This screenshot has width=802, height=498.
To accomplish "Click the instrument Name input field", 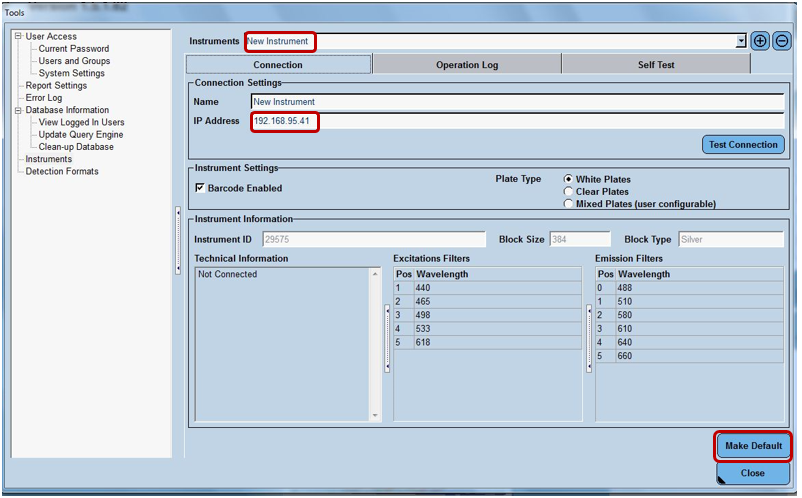I will [x=516, y=102].
